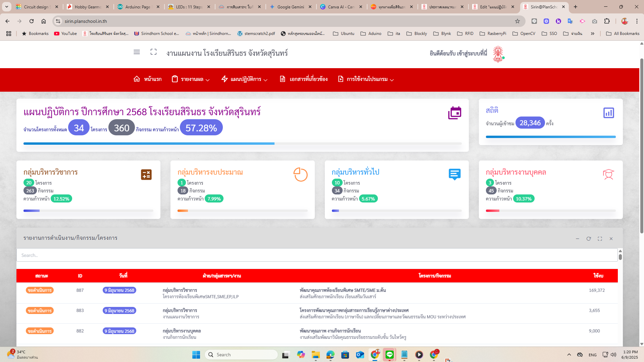This screenshot has width=644, height=362.
Task: Expand the รายงานผล dropdown menu
Action: (191, 79)
